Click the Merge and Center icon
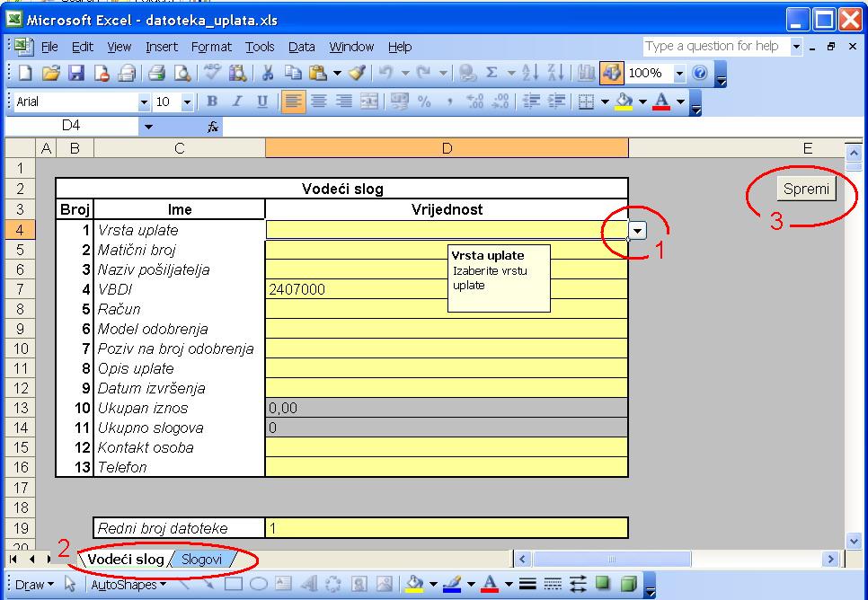Viewport: 868px width, 600px height. pyautogui.click(x=369, y=102)
